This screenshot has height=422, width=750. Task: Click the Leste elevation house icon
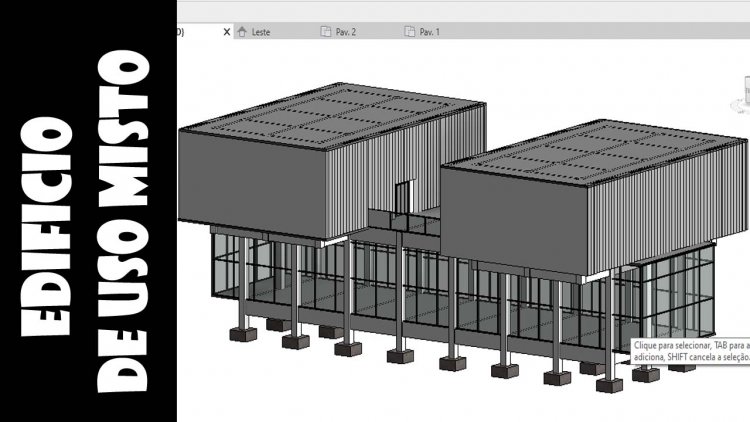click(x=242, y=32)
